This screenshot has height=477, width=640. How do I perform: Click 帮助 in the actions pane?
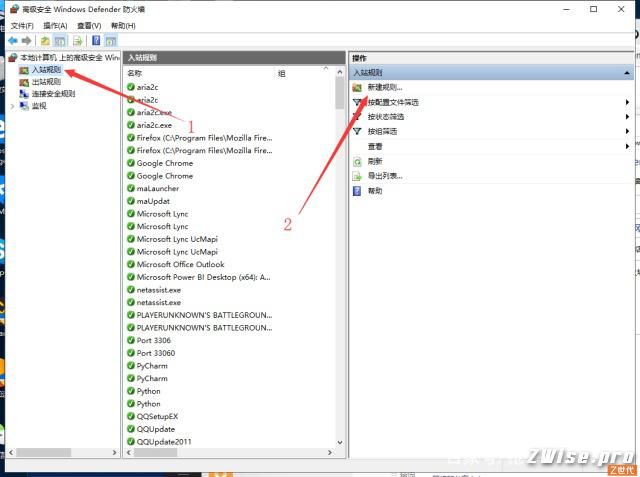point(375,191)
